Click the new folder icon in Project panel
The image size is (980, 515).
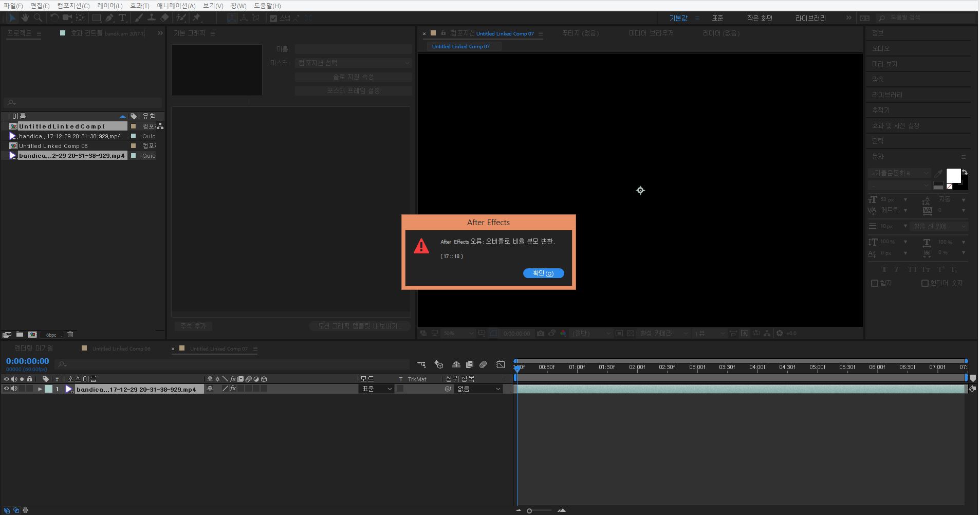pyautogui.click(x=20, y=335)
